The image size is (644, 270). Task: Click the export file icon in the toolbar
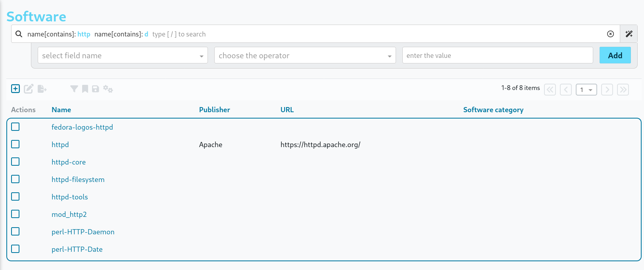pos(42,89)
